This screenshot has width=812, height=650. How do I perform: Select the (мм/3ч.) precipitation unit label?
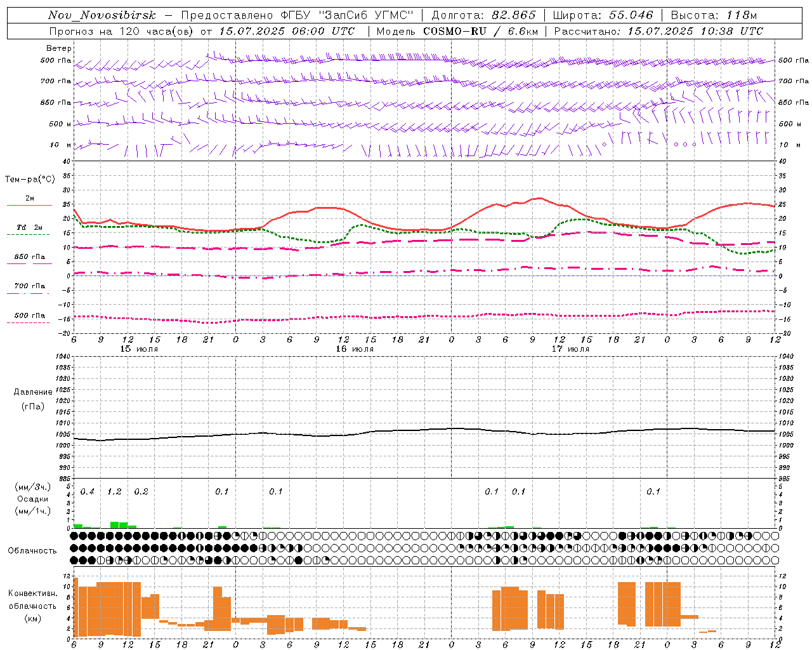(x=33, y=487)
